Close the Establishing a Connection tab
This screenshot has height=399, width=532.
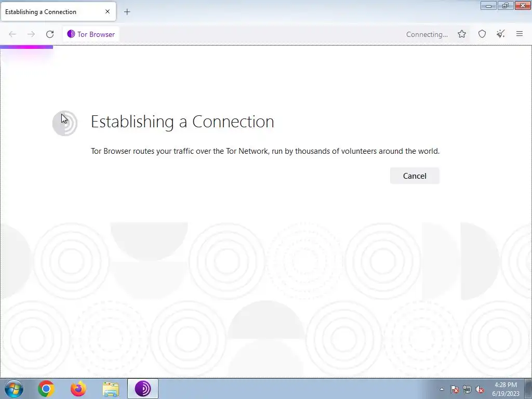coord(108,11)
